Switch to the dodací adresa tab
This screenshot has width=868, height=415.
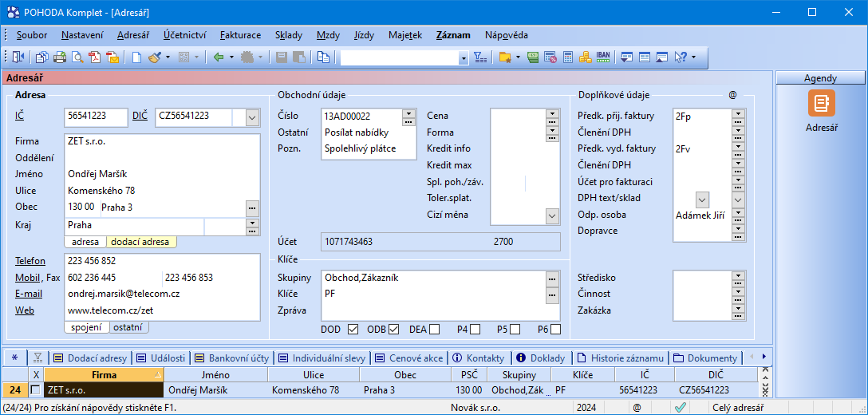click(x=141, y=242)
